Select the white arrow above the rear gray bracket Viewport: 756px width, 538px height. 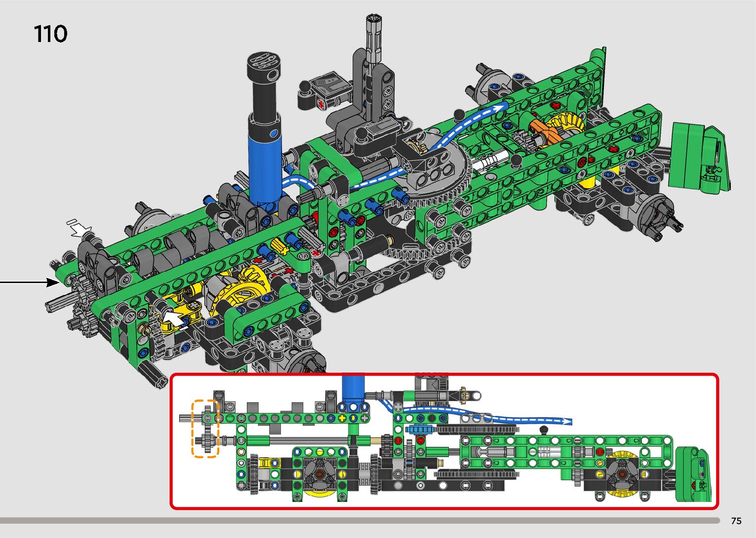click(x=79, y=228)
